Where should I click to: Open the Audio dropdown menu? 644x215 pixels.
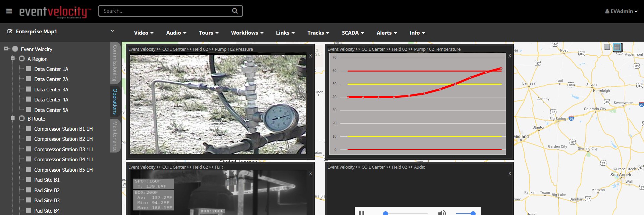tap(176, 33)
